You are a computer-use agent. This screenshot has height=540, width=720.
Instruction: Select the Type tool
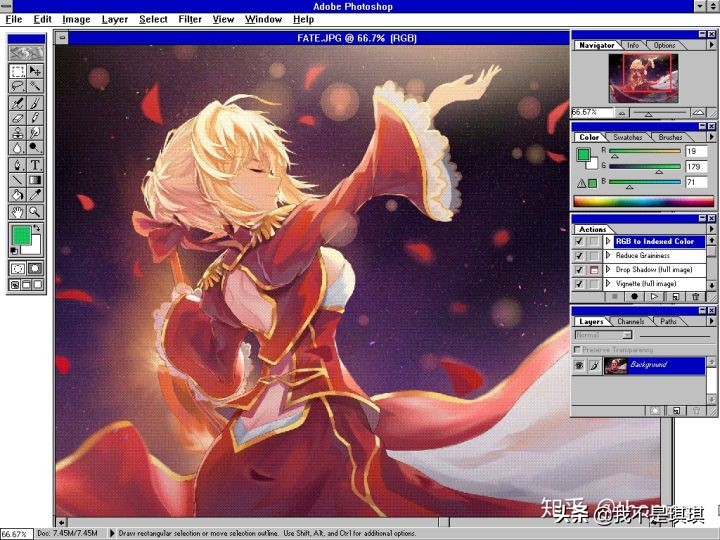point(35,165)
